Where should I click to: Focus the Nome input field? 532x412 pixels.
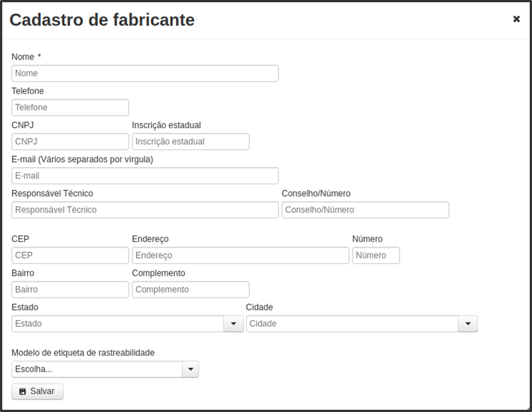tap(145, 73)
